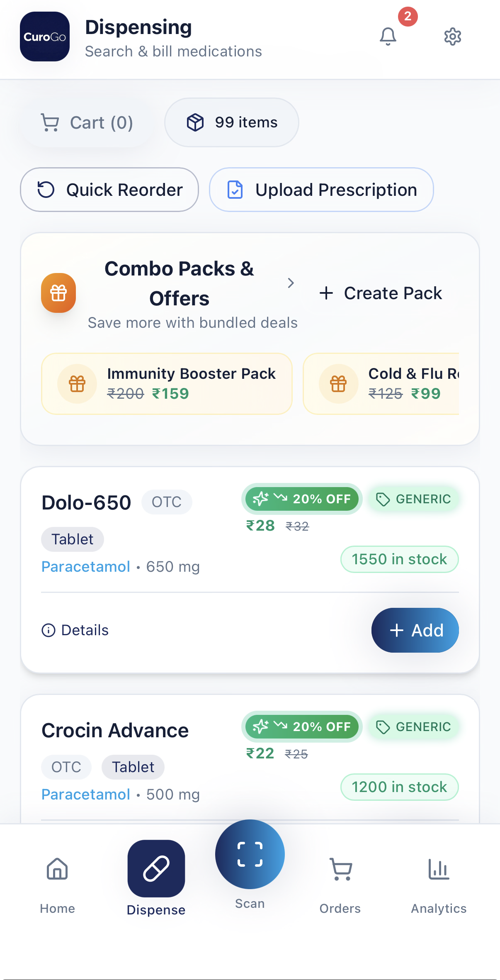The height and width of the screenshot is (980, 500).
Task: Select the Immunity Booster Pack card
Action: click(167, 384)
